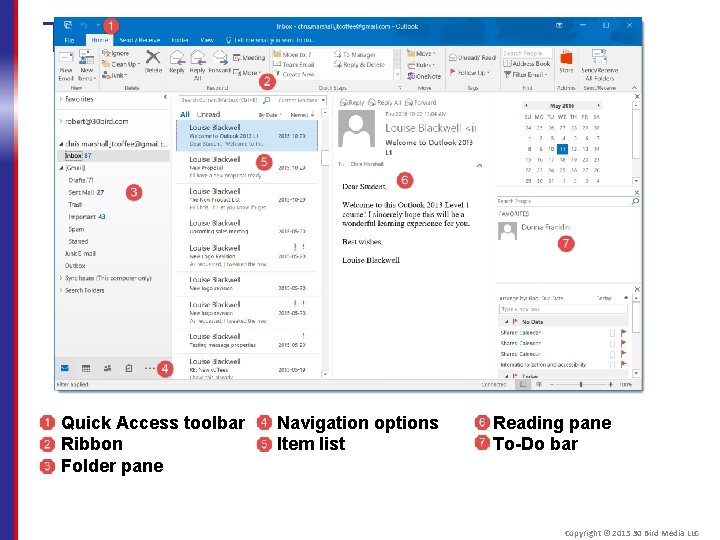This screenshot has height=540, width=720.
Task: Collapse the folder pane with the arrow
Action: tap(165, 97)
